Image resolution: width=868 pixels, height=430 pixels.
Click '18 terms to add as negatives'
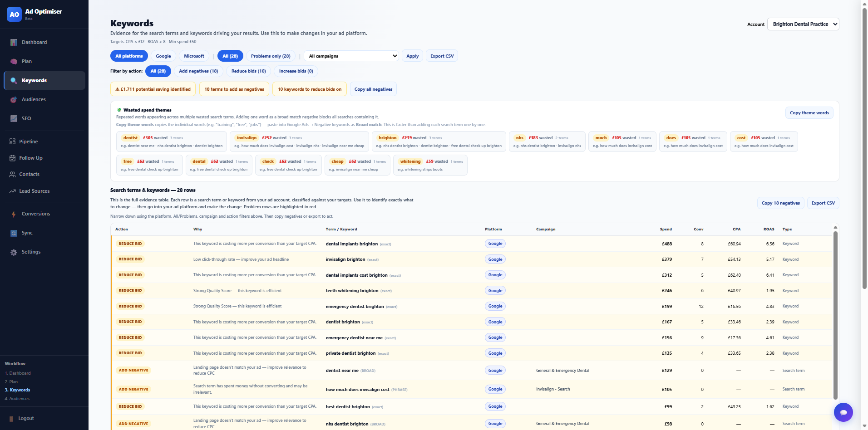(234, 89)
